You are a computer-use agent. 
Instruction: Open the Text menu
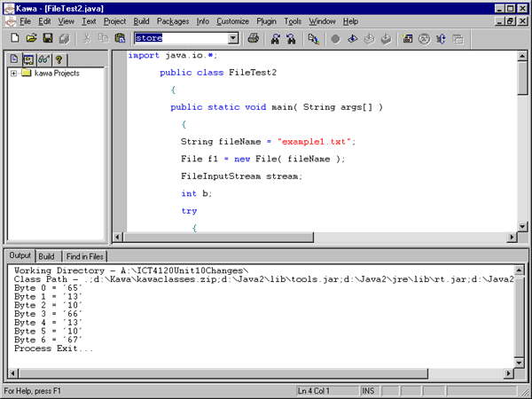tap(89, 21)
